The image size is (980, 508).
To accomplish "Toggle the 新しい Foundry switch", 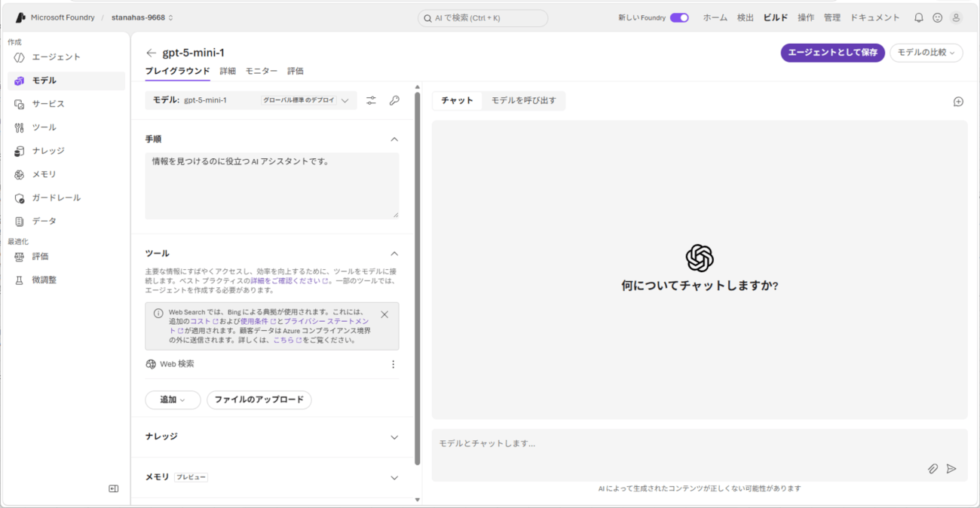I will point(679,17).
